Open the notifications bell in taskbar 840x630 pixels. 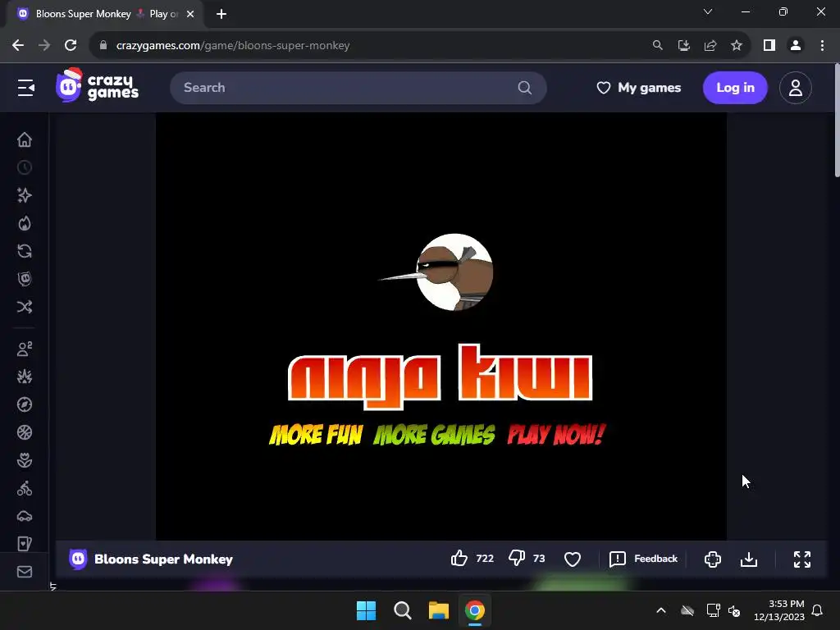click(x=818, y=610)
